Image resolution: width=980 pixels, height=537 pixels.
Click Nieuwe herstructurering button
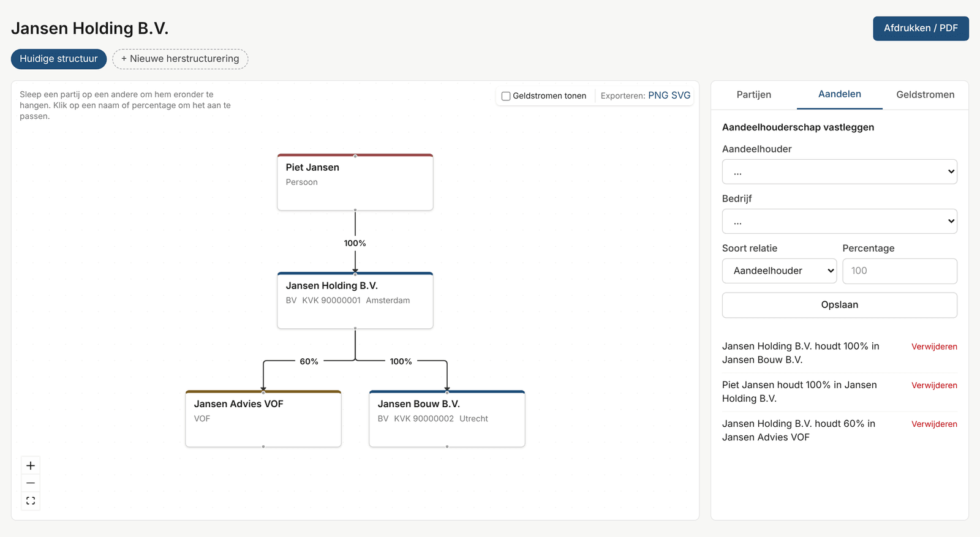(180, 59)
